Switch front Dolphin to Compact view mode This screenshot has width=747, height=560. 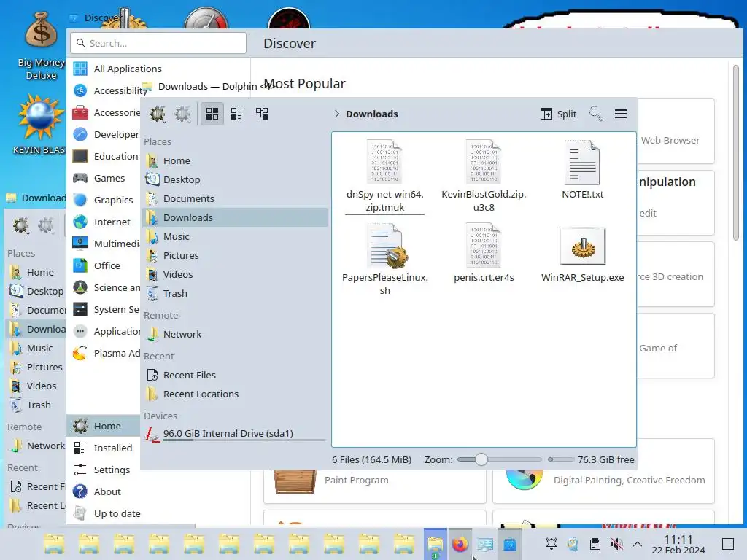(x=237, y=114)
